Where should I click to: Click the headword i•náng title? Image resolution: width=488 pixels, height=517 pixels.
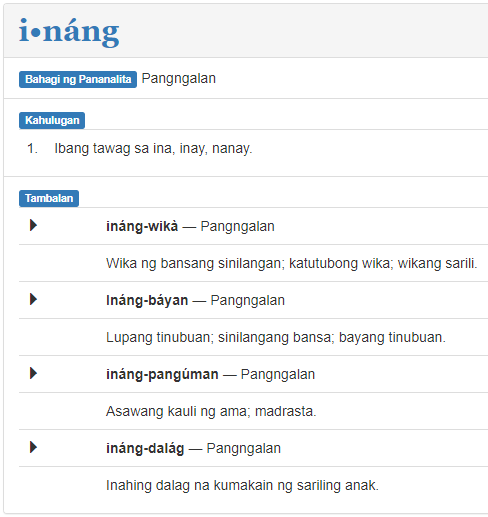[x=69, y=32]
